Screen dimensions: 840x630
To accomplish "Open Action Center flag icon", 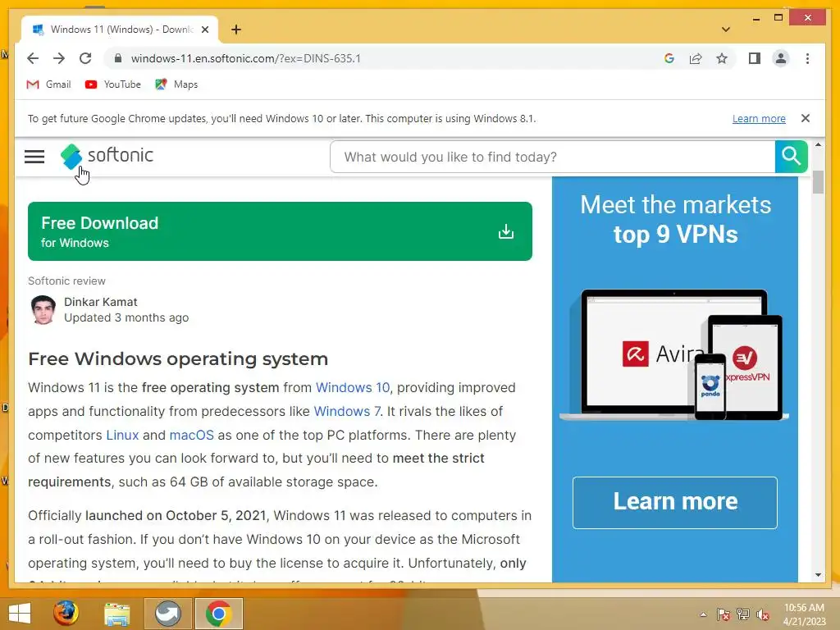I will point(724,614).
